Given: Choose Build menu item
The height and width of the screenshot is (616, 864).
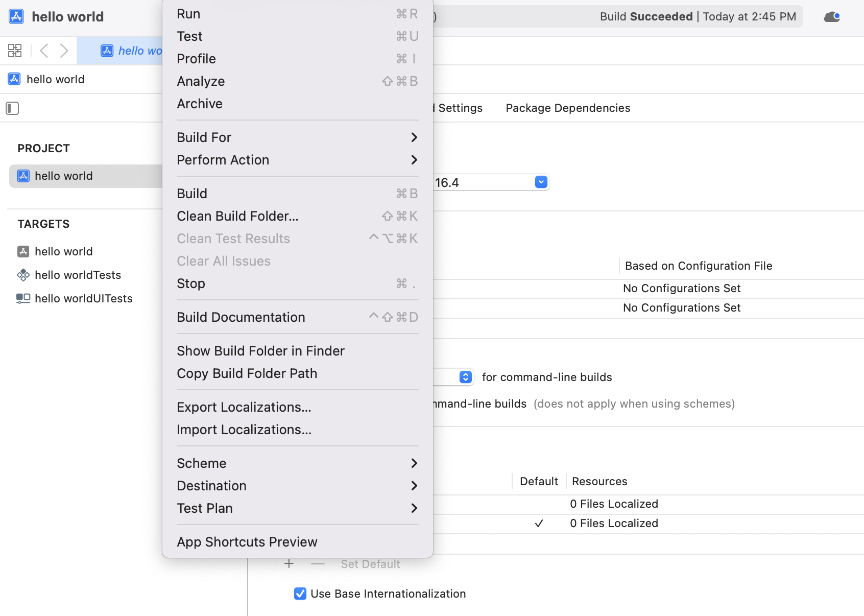Looking at the screenshot, I should pyautogui.click(x=298, y=194).
